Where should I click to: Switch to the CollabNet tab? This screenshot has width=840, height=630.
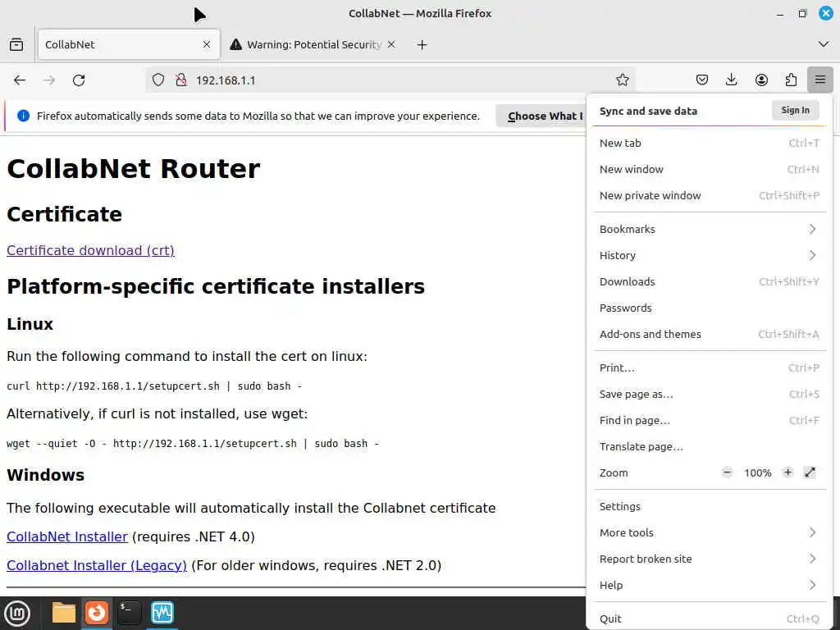point(129,44)
